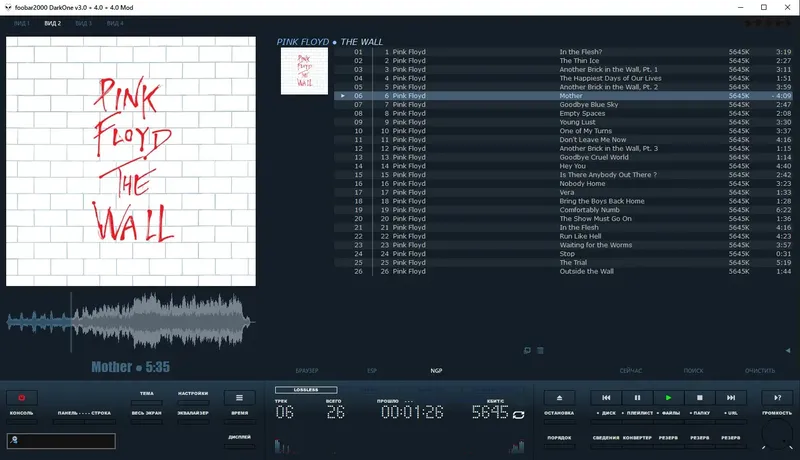
Task: Select track Another Brick in the Wall, Pt. 2
Action: click(563, 87)
